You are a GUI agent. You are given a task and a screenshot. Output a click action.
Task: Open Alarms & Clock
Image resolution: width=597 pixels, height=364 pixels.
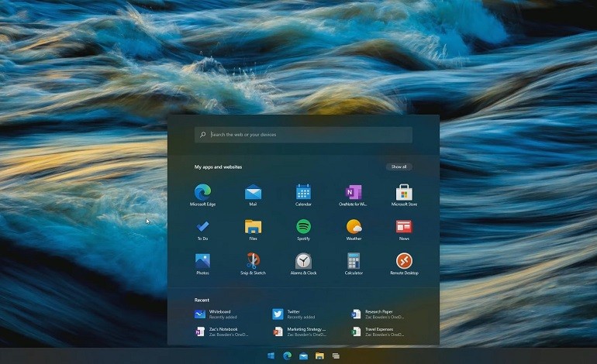303,264
